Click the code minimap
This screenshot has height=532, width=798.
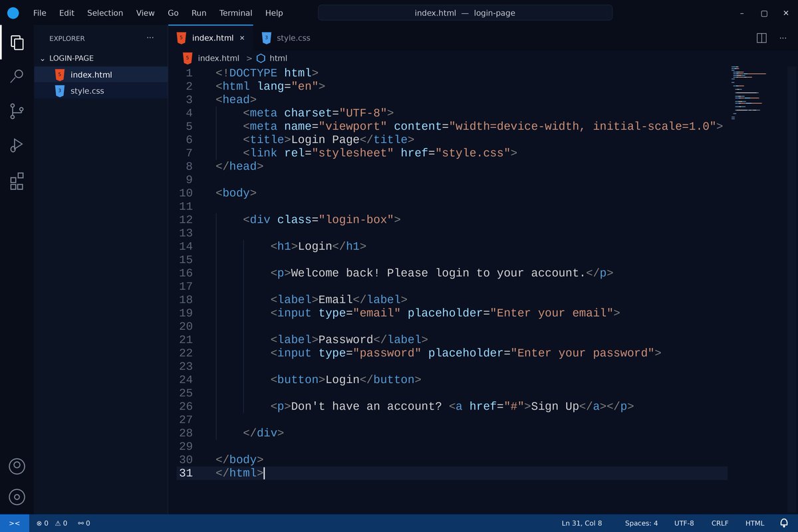(x=748, y=93)
